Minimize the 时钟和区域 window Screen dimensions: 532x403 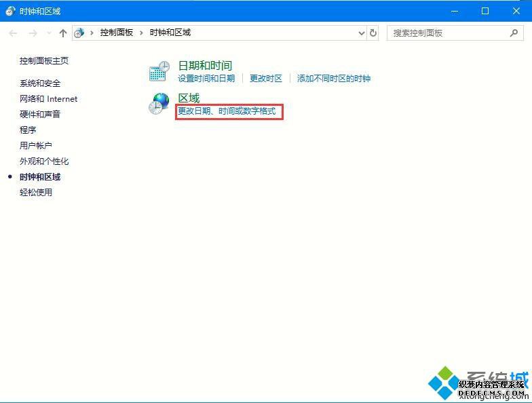pos(455,11)
